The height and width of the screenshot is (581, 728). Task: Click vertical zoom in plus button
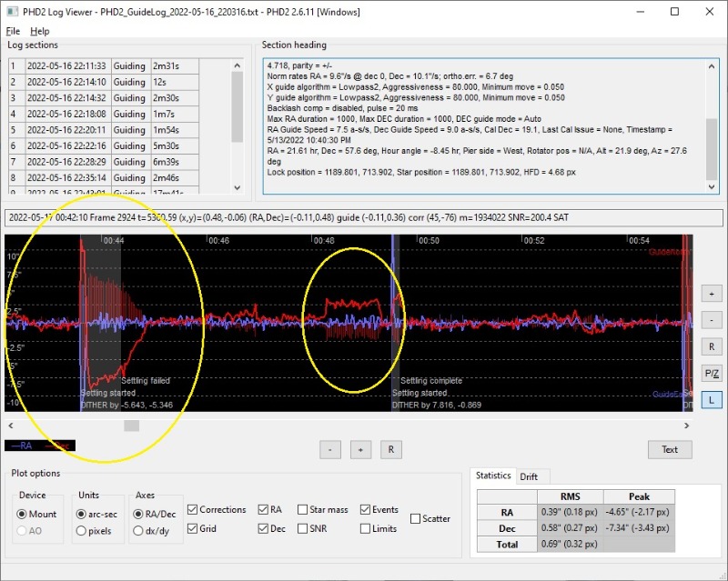coord(712,294)
